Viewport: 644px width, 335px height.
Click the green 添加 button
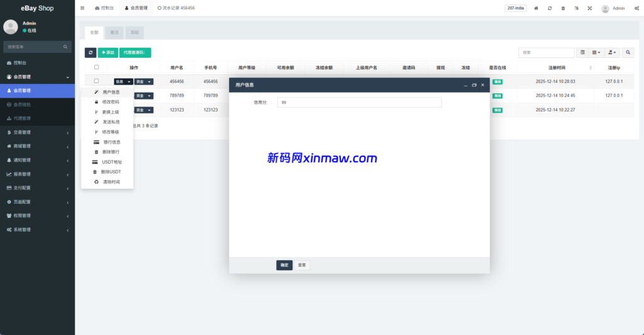point(108,53)
